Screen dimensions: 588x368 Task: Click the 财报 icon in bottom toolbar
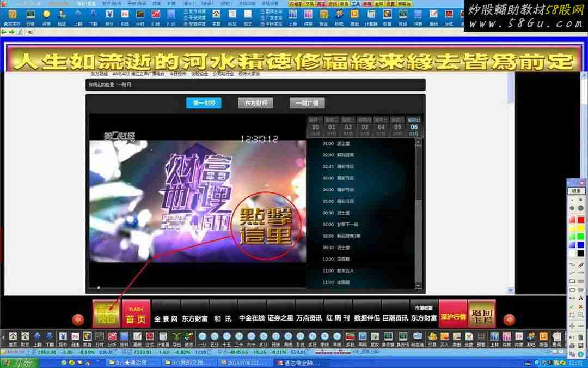(x=25, y=339)
